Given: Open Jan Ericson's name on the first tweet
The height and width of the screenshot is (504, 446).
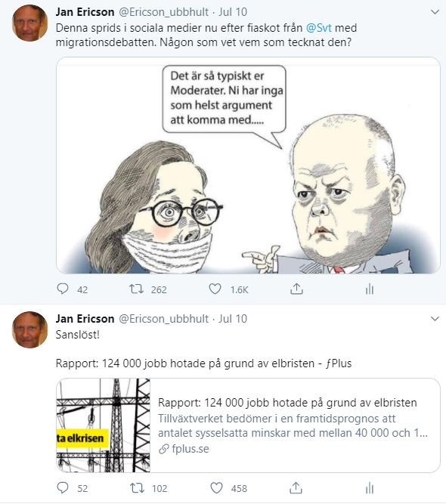Looking at the screenshot, I should pyautogui.click(x=85, y=12).
